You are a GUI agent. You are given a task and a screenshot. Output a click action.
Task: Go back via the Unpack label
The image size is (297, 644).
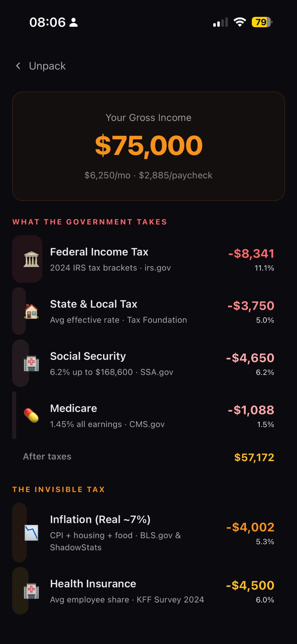(47, 66)
